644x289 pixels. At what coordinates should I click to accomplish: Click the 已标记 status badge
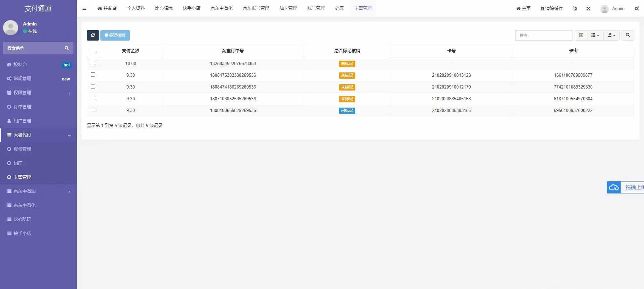click(347, 111)
